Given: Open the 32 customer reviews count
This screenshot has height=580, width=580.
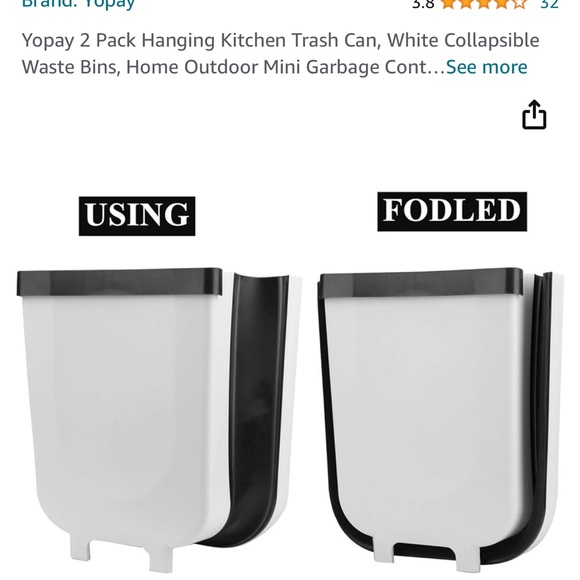Looking at the screenshot, I should point(549,4).
